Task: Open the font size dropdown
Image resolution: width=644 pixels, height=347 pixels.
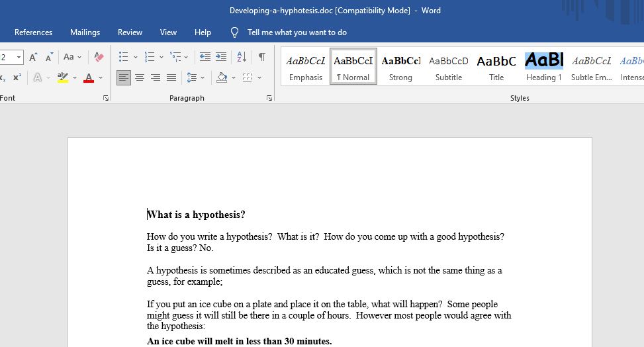Action: (x=19, y=57)
